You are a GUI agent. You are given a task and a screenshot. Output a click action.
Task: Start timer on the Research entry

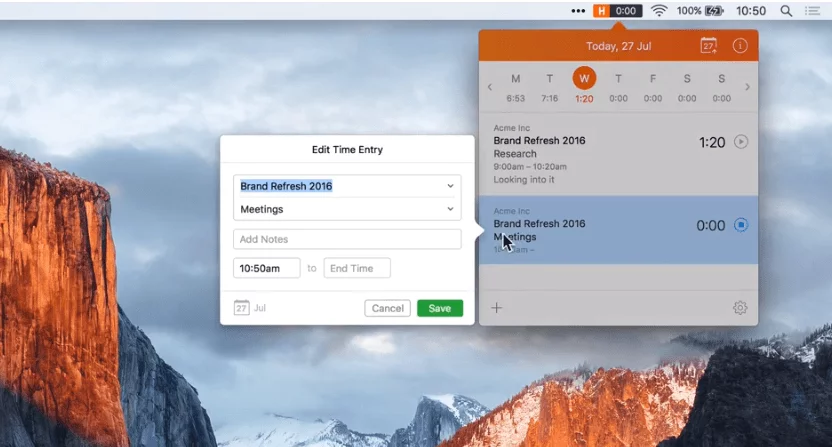click(741, 142)
